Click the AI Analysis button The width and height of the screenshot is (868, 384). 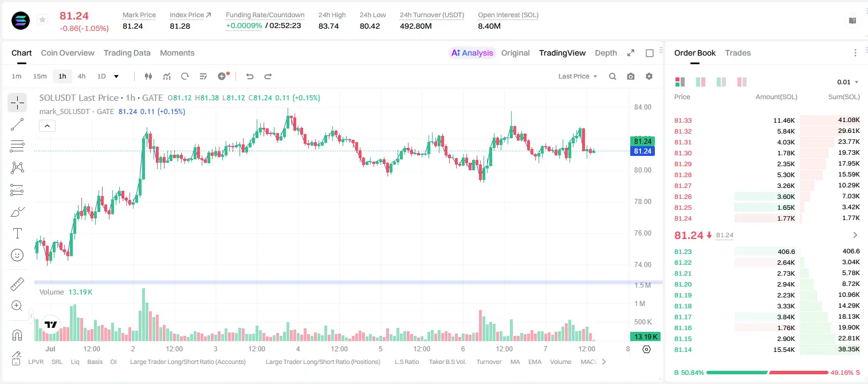472,53
